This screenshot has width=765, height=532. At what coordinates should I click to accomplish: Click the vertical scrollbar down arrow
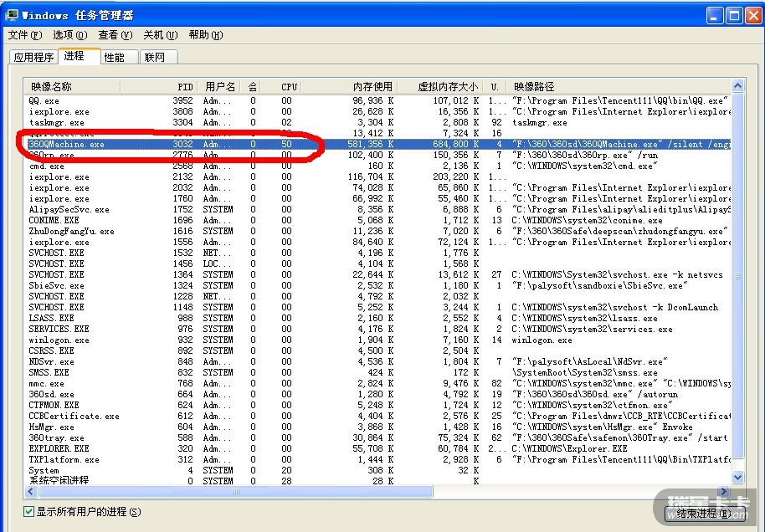[x=737, y=478]
